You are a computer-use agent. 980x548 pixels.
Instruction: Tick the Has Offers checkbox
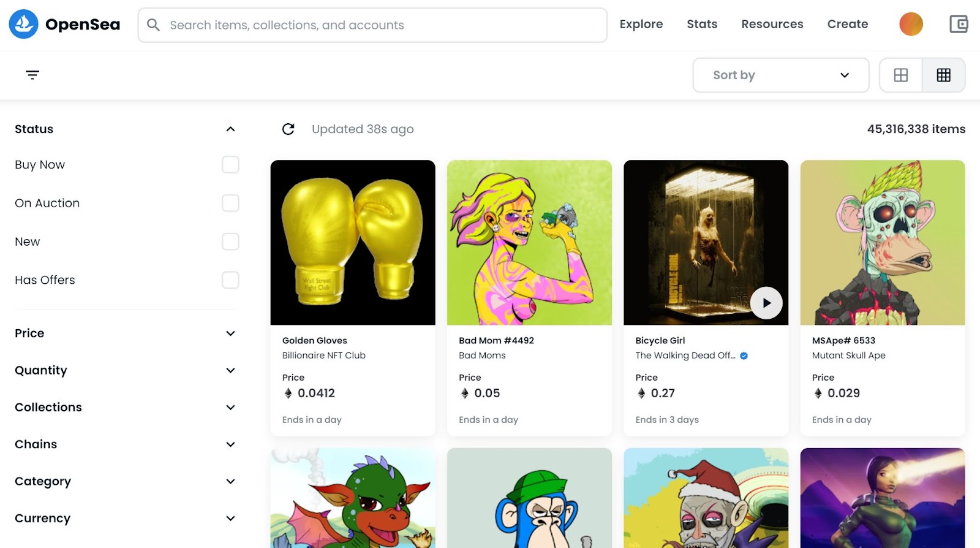click(x=230, y=280)
